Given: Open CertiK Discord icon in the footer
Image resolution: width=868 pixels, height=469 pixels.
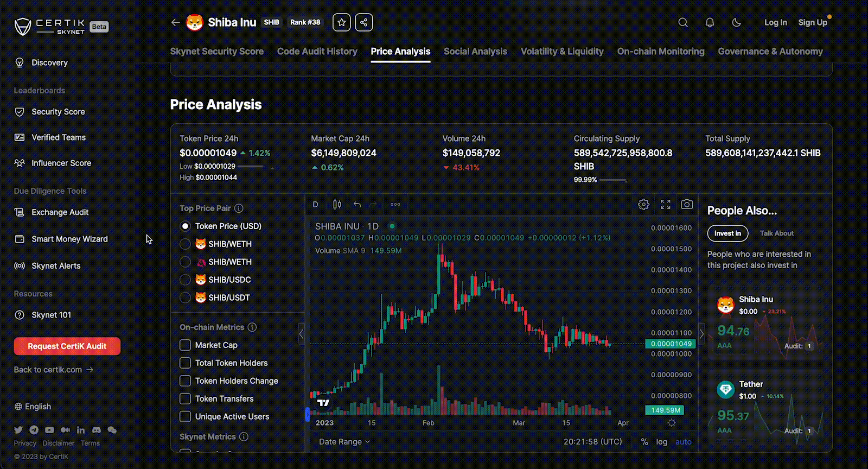Looking at the screenshot, I should tap(96, 429).
